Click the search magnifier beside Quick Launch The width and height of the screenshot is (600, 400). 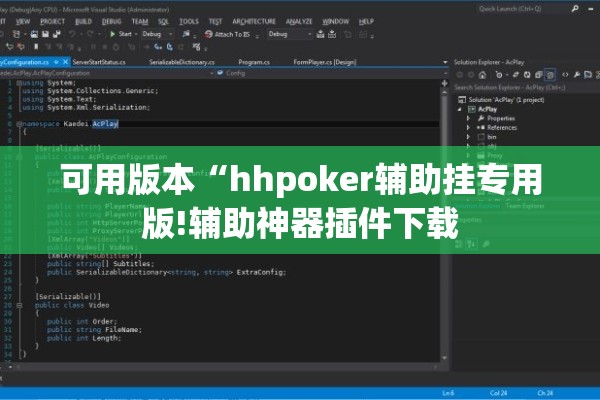[575, 8]
